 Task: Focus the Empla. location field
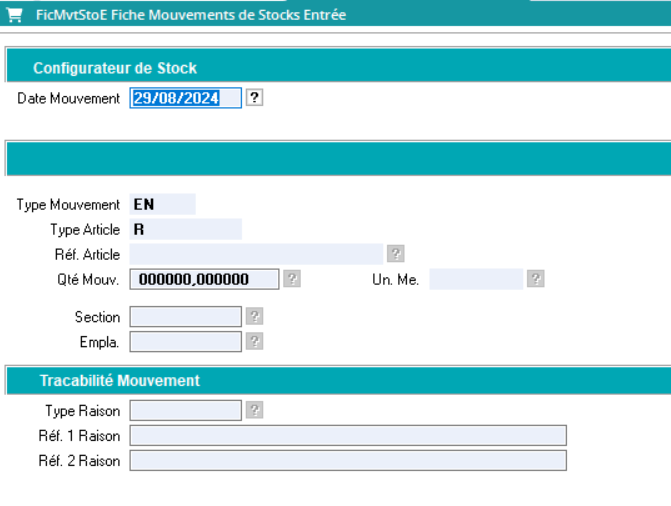pyautogui.click(x=186, y=342)
